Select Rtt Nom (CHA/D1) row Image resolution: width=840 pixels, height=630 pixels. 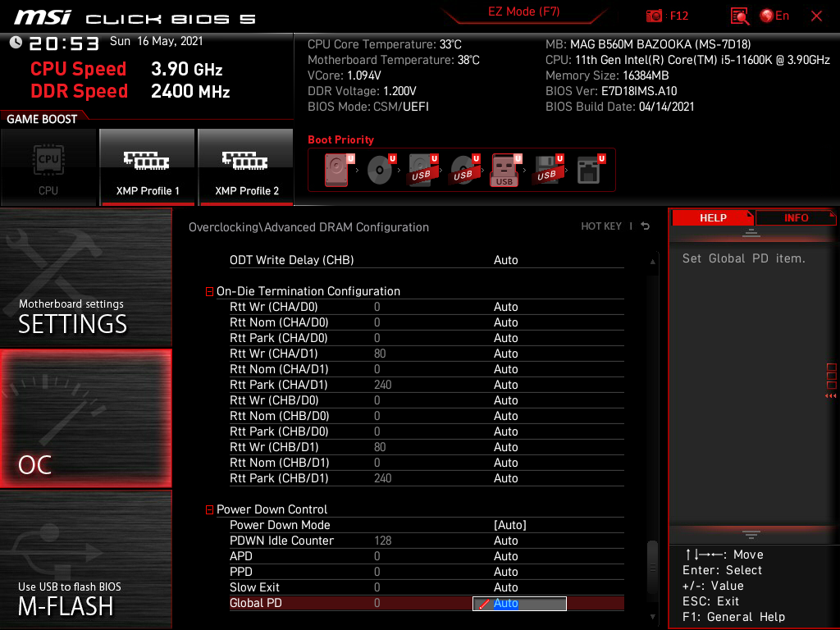coord(427,369)
